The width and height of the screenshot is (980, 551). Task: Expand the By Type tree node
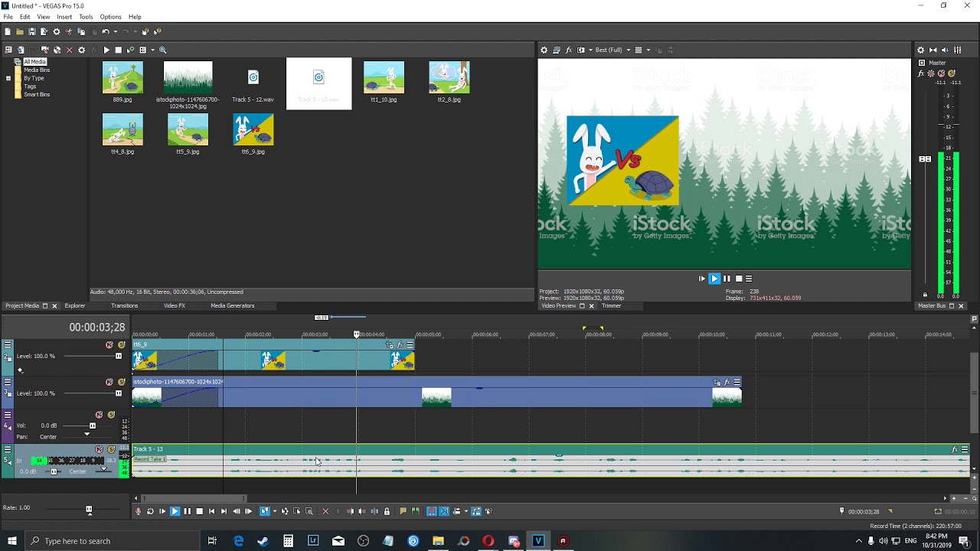[8, 78]
